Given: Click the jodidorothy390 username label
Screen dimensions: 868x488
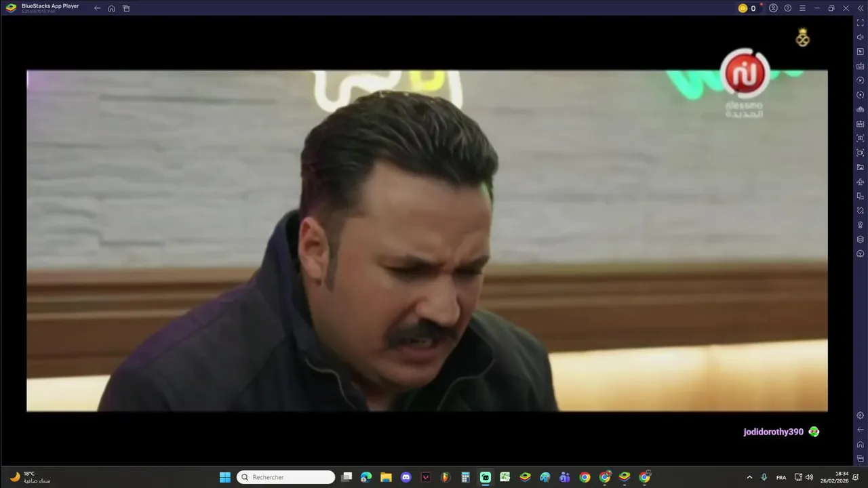Looking at the screenshot, I should (773, 432).
